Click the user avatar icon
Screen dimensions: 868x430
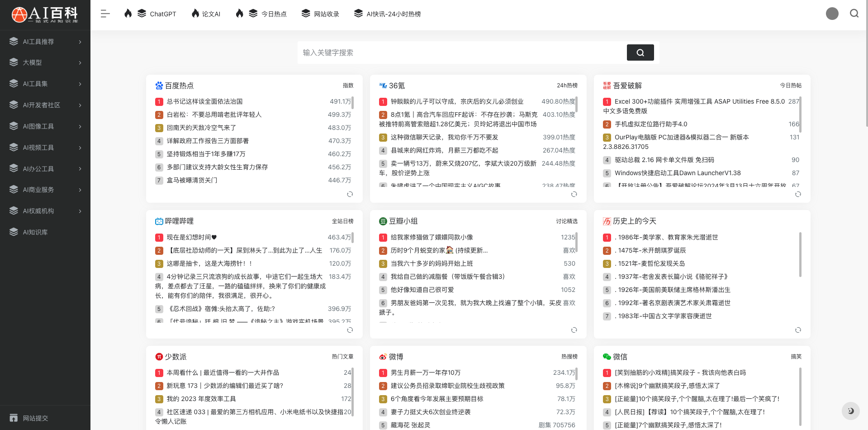click(832, 14)
